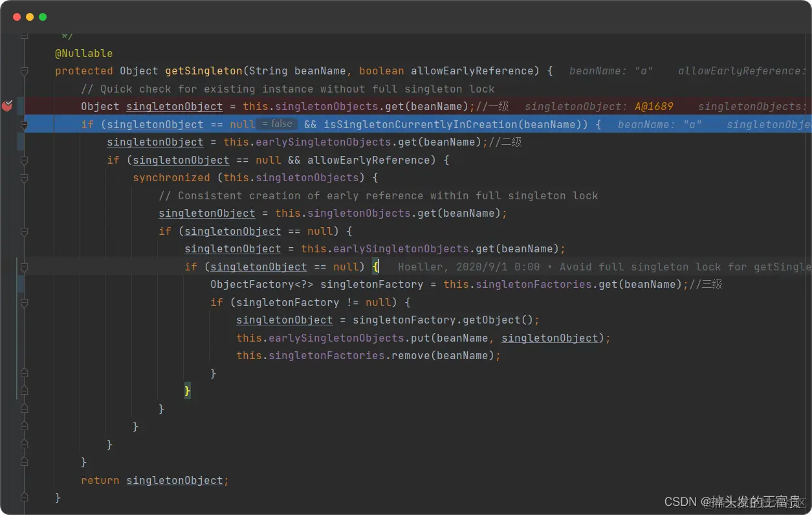Click the 'protected' keyword
The height and width of the screenshot is (515, 812).
tap(84, 71)
